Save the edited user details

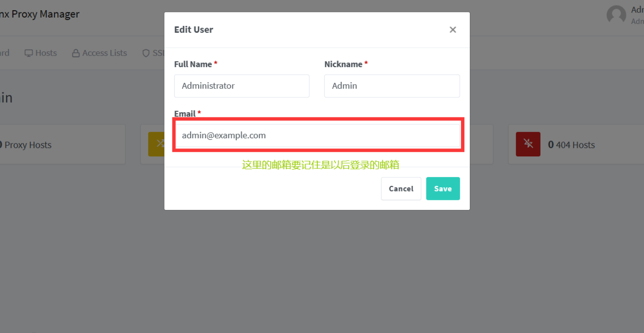coord(443,189)
